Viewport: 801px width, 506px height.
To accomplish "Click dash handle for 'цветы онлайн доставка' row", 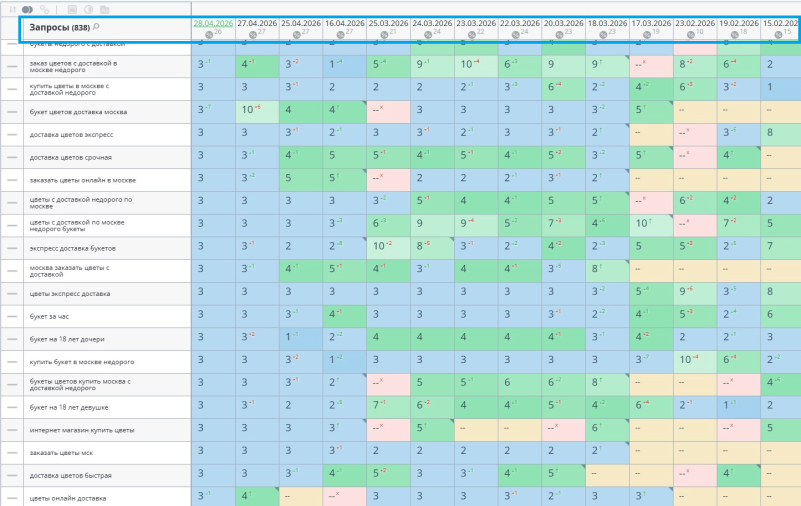I will point(12,498).
